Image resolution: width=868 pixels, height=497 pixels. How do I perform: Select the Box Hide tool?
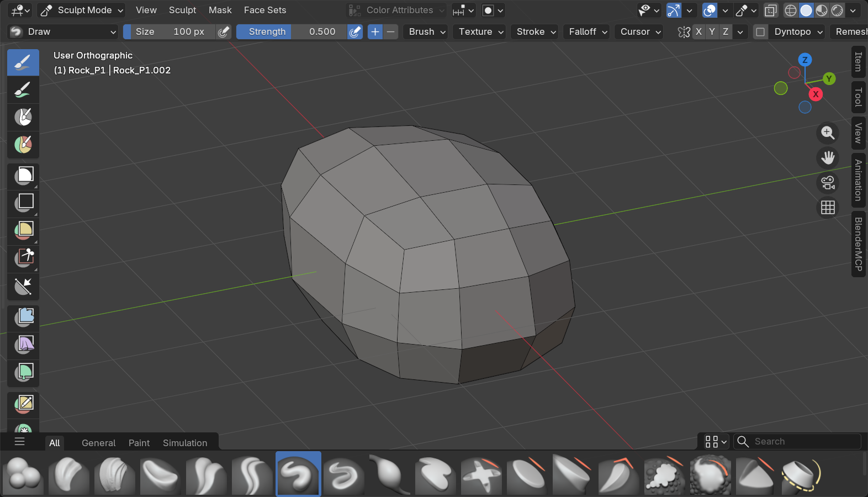(x=23, y=204)
